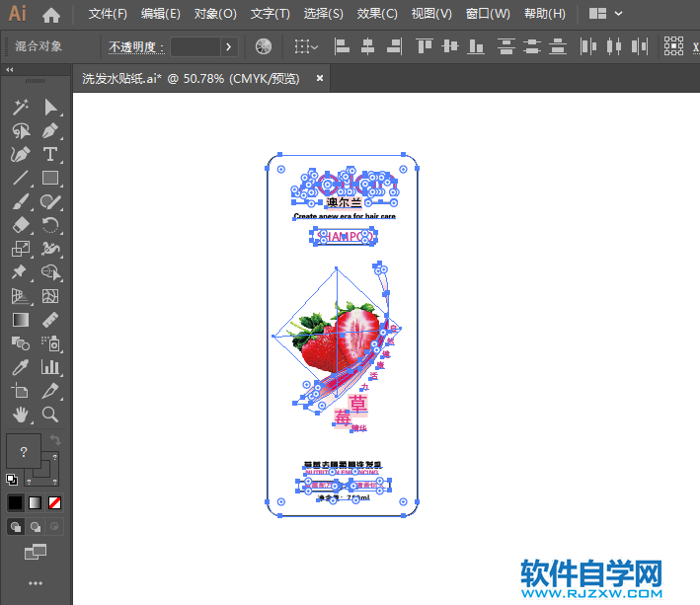Open the 帮助(H) menu
Image resolution: width=700 pixels, height=605 pixels.
pos(545,14)
